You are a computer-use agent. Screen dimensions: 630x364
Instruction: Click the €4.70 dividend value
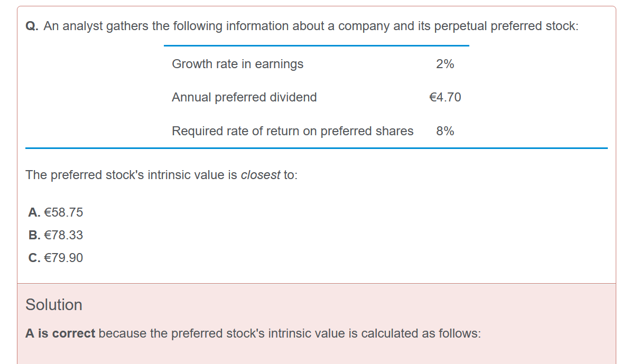445,97
